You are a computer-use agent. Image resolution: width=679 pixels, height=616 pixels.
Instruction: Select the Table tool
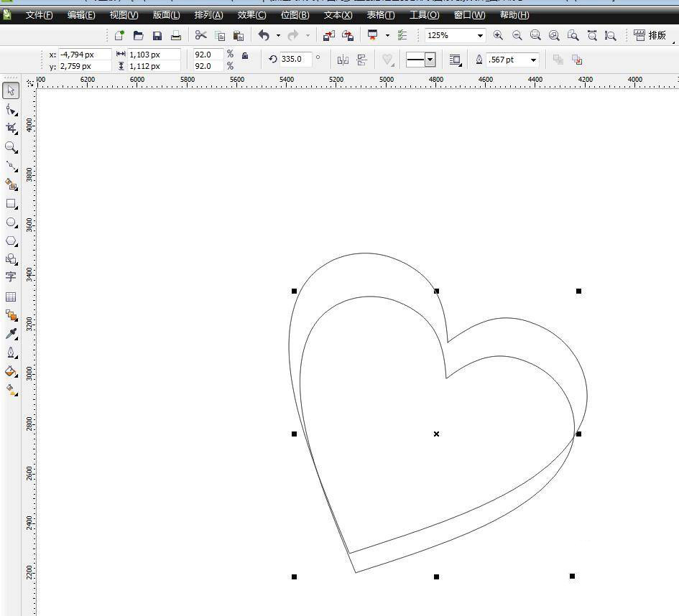click(x=11, y=297)
